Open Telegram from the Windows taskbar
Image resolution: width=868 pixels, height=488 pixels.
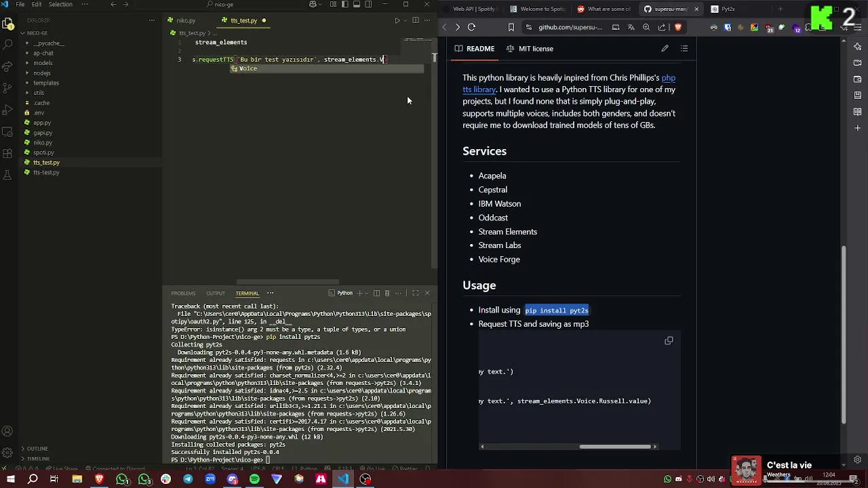click(x=188, y=479)
